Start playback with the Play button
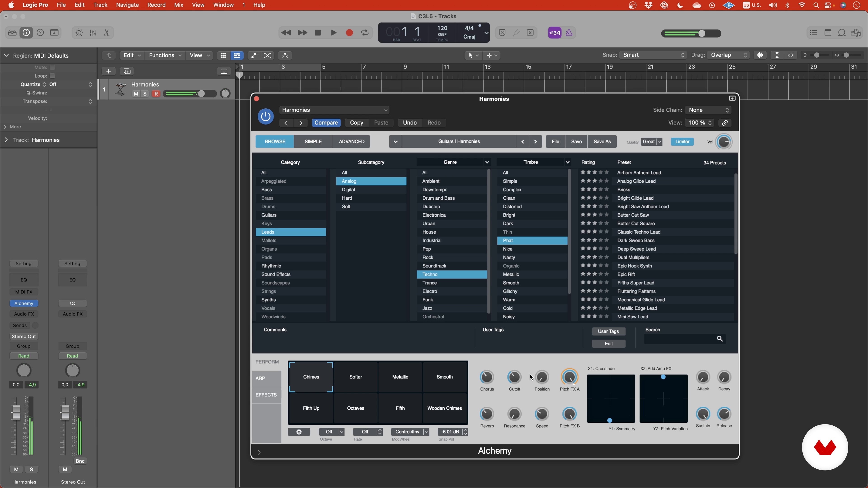 point(334,33)
